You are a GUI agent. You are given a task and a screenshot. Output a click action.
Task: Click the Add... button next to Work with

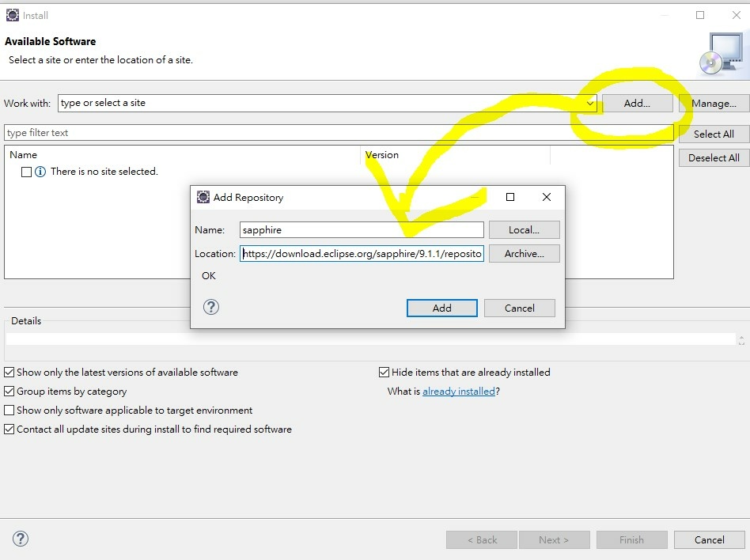637,104
